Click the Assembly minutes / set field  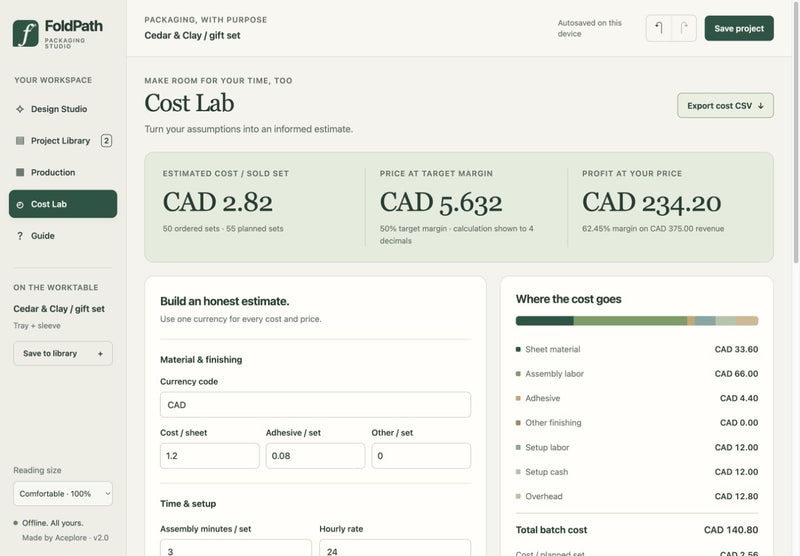(x=236, y=548)
